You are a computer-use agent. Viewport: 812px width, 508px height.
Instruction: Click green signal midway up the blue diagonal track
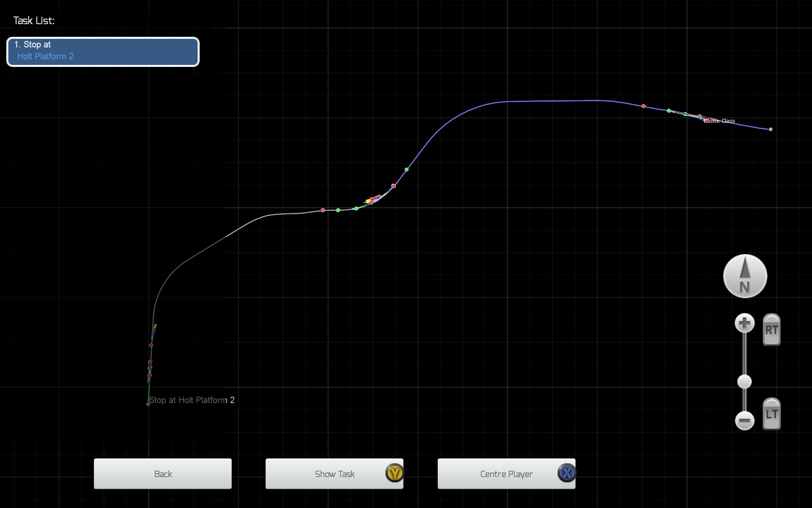coord(406,169)
